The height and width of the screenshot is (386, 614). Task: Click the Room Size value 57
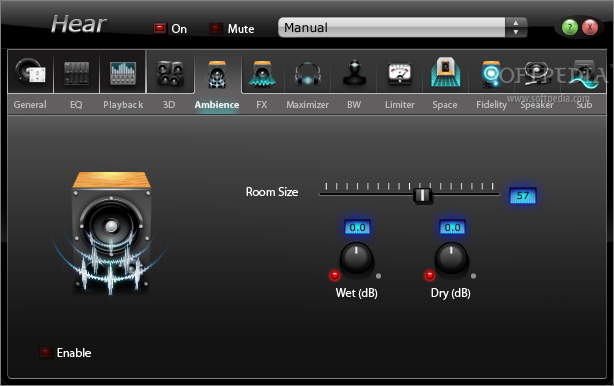tap(523, 195)
